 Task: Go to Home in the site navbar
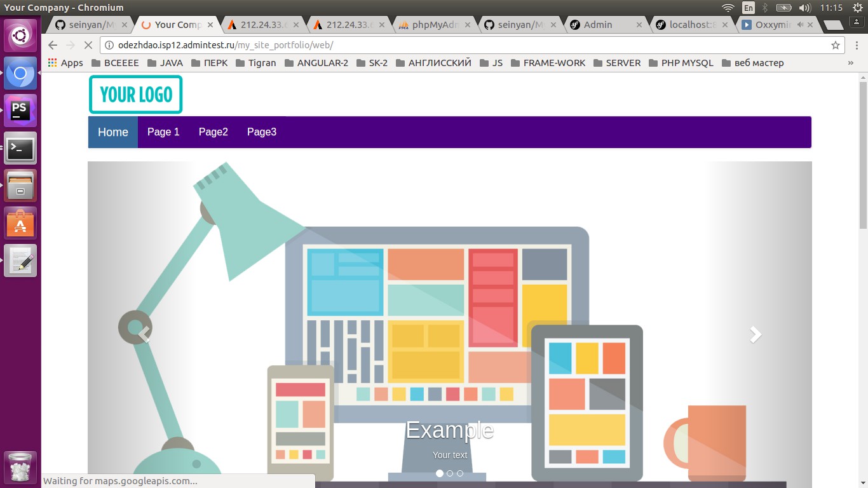click(113, 132)
